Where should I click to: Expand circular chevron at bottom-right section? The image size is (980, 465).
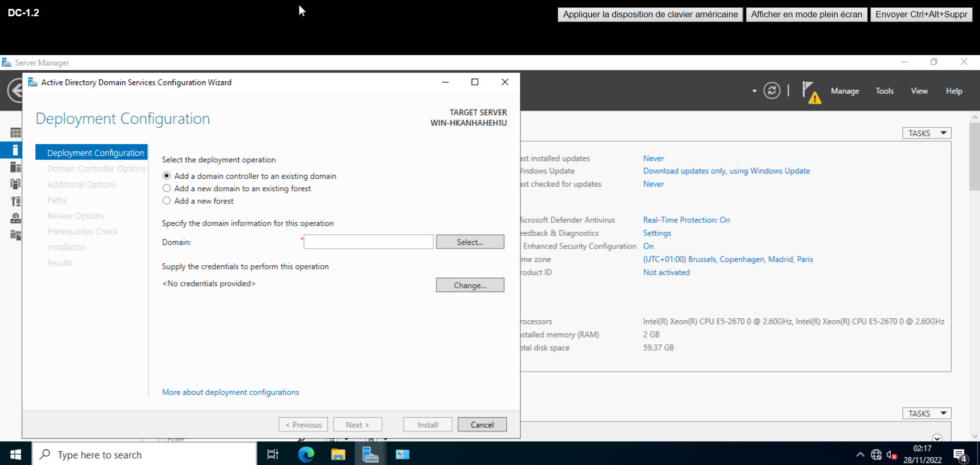[938, 438]
